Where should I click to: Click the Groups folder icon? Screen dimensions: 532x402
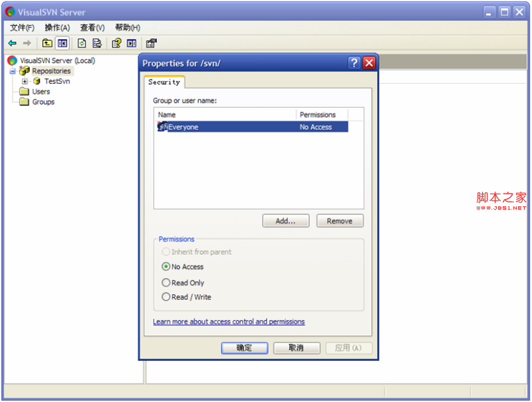pos(24,102)
